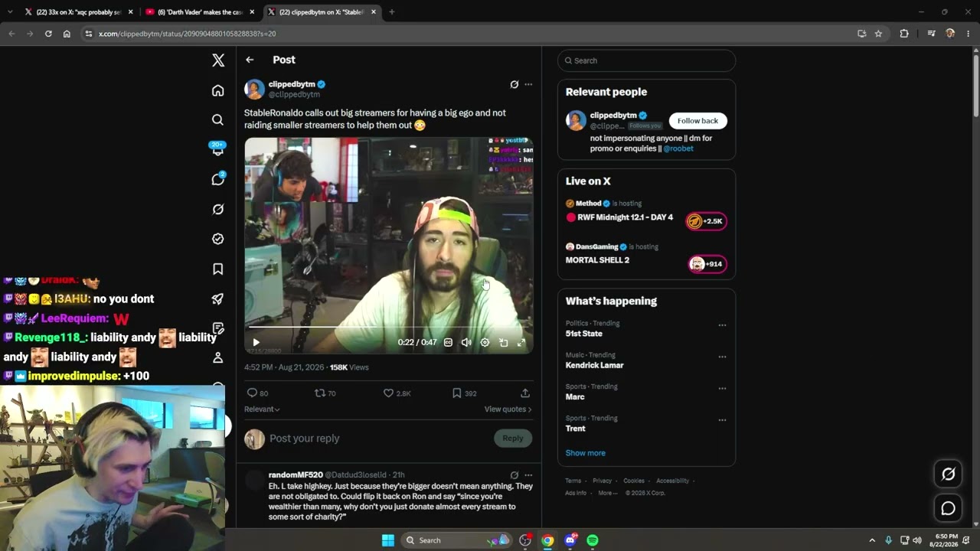Open Bookmarks icon in sidebar
This screenshot has width=980, height=551.
218,269
